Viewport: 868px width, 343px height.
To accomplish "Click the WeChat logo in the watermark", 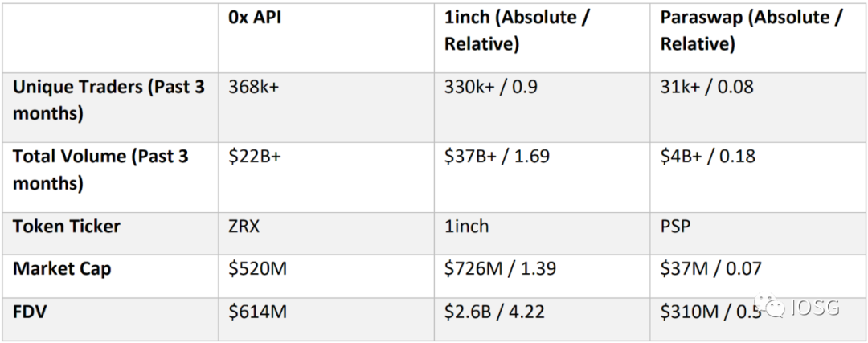I will click(771, 307).
